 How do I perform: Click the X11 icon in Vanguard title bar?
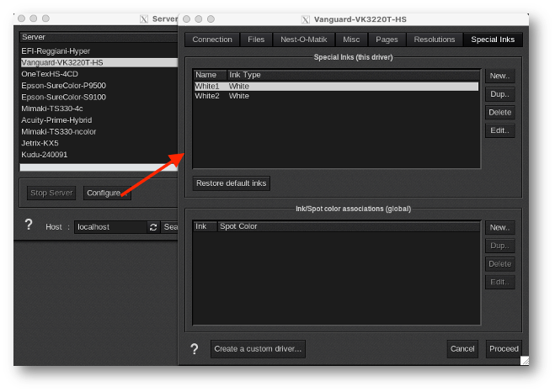coord(306,19)
